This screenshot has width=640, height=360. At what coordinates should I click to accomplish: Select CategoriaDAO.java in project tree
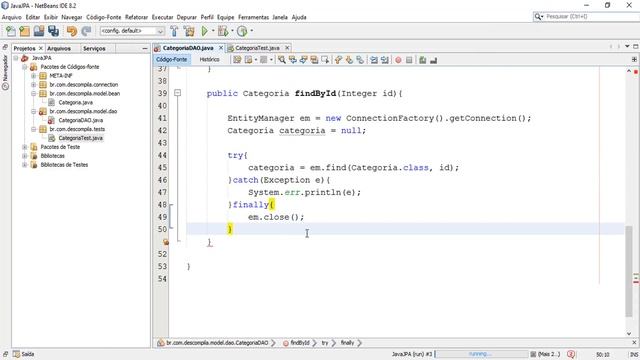pos(80,120)
